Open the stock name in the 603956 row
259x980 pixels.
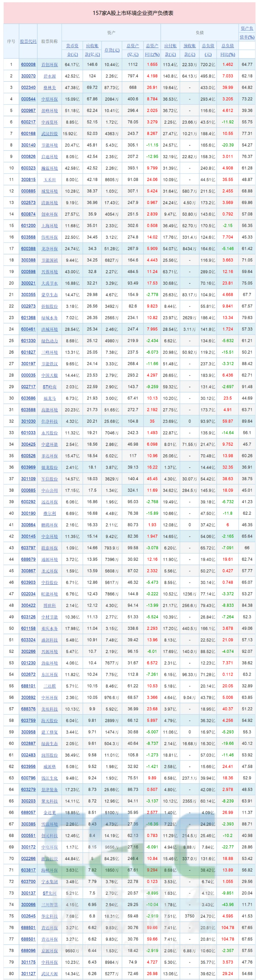coord(49,766)
